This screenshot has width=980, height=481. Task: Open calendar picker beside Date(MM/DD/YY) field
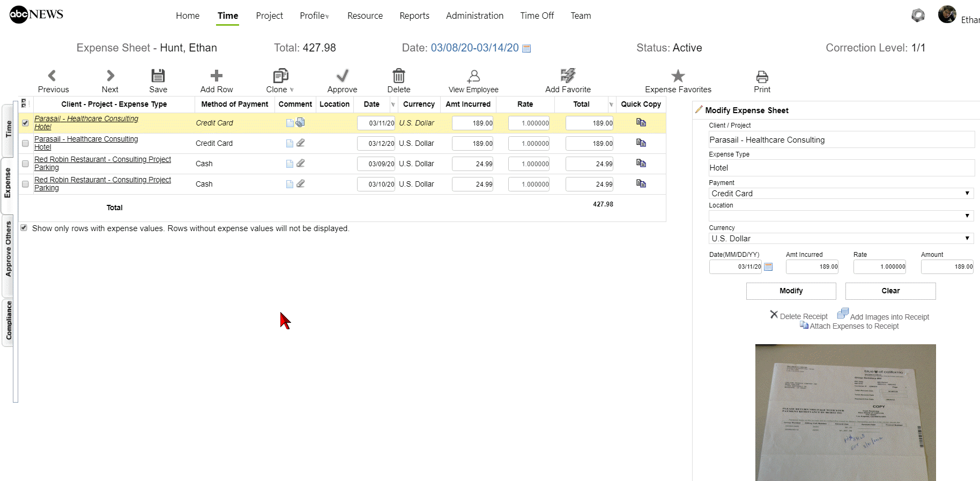(768, 267)
